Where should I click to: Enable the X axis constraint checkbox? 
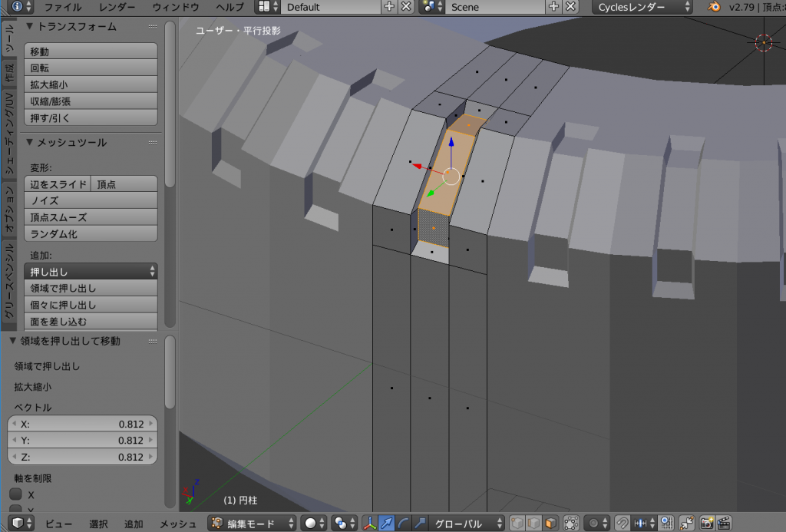15,494
